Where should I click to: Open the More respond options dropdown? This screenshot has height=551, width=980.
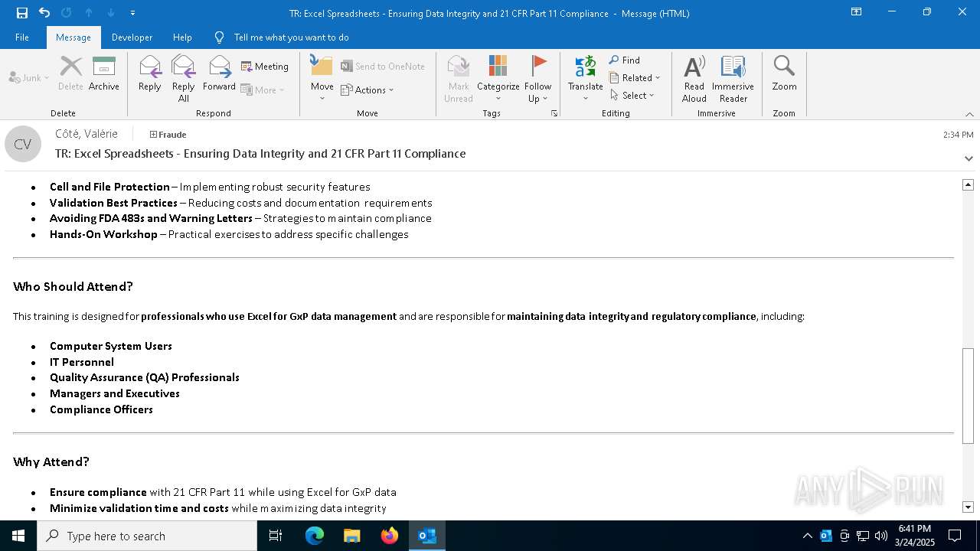(263, 90)
